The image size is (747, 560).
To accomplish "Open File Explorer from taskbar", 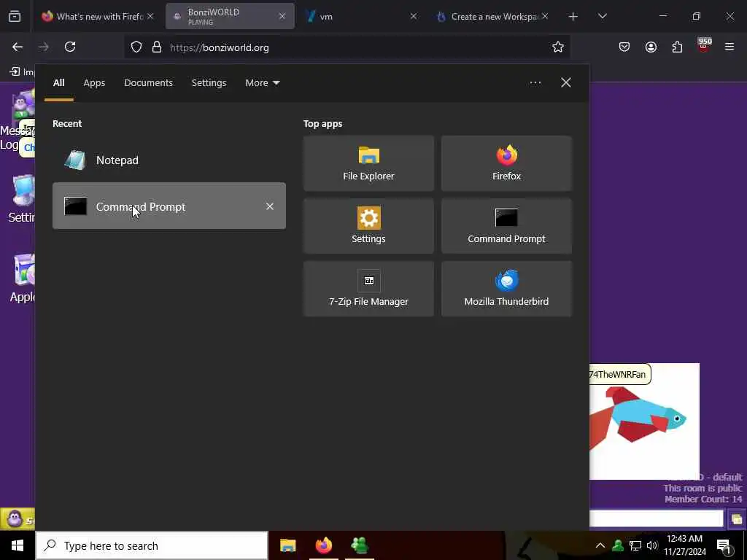I will point(287,545).
